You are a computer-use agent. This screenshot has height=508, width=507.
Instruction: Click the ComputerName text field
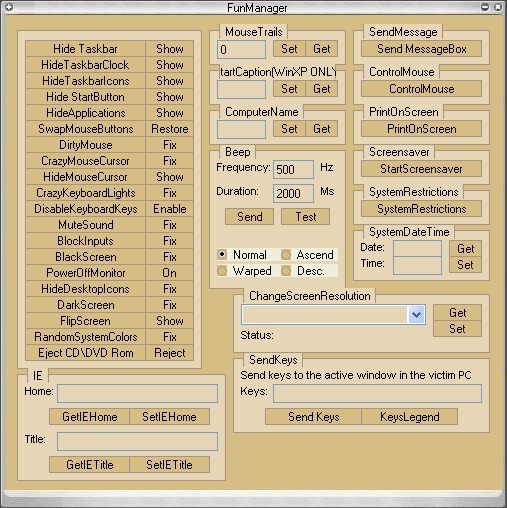coord(241,129)
